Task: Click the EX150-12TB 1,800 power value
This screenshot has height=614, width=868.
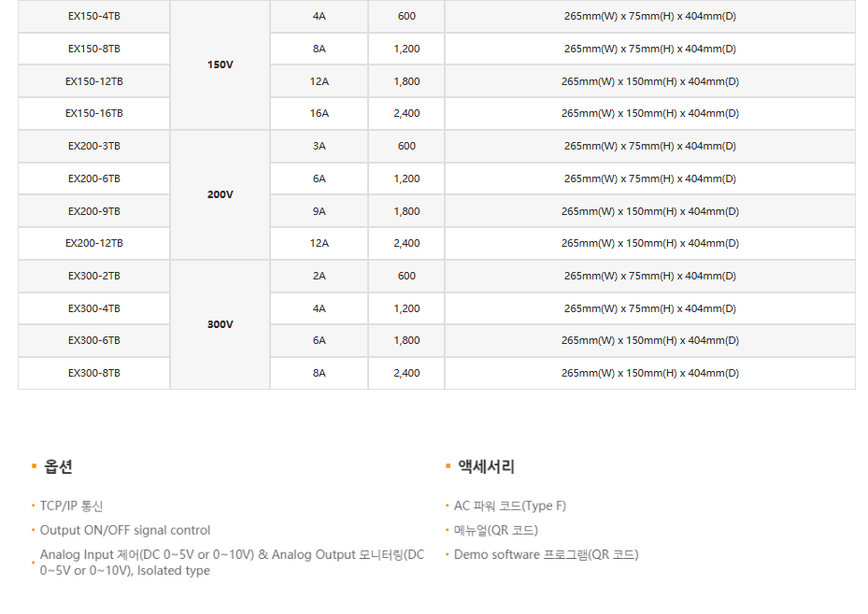Action: [406, 81]
